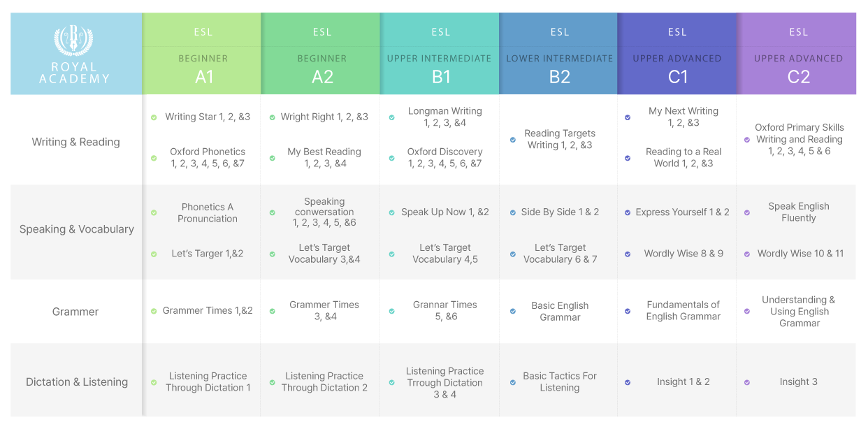
Task: Open Speak English Fluently course
Action: [799, 212]
